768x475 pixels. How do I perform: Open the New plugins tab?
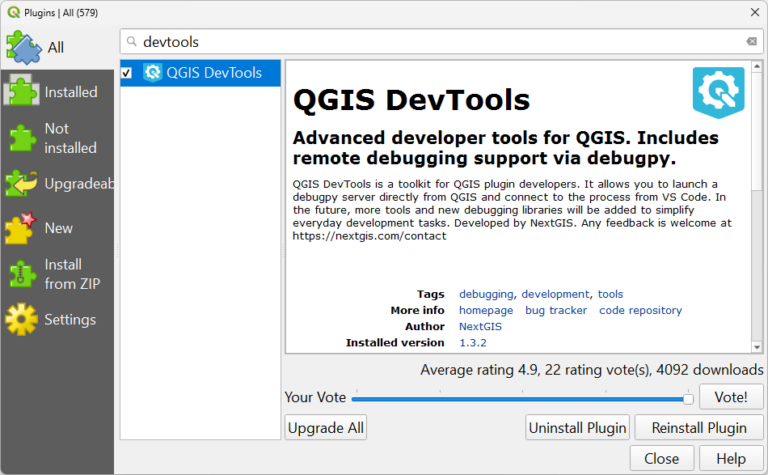click(x=57, y=228)
